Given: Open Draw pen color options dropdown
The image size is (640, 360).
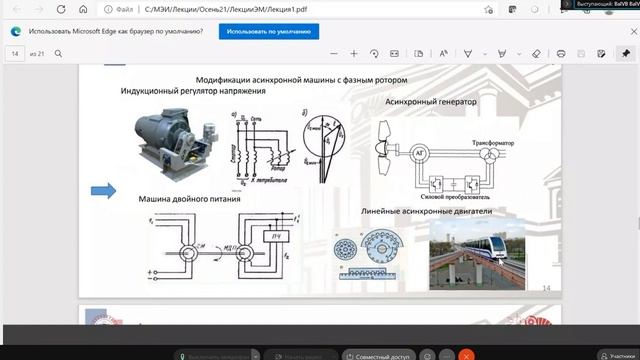Looking at the screenshot, I should click(484, 53).
